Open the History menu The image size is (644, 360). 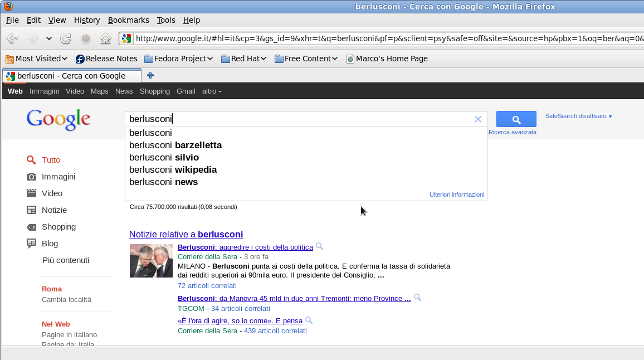[x=87, y=20]
